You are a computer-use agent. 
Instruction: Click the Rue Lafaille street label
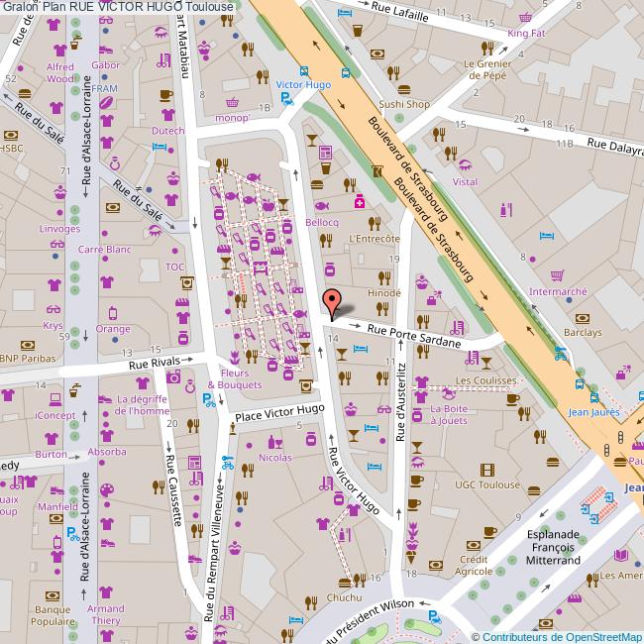coord(399,11)
